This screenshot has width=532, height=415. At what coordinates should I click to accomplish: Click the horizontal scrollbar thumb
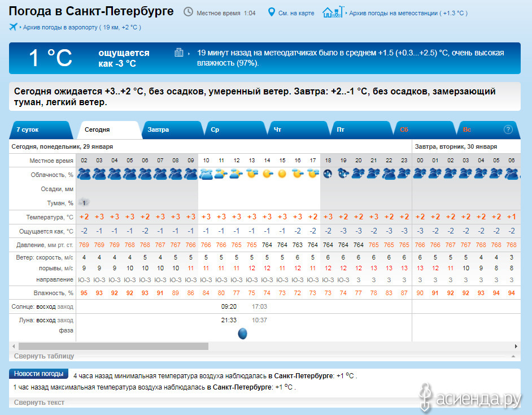click(x=114, y=347)
